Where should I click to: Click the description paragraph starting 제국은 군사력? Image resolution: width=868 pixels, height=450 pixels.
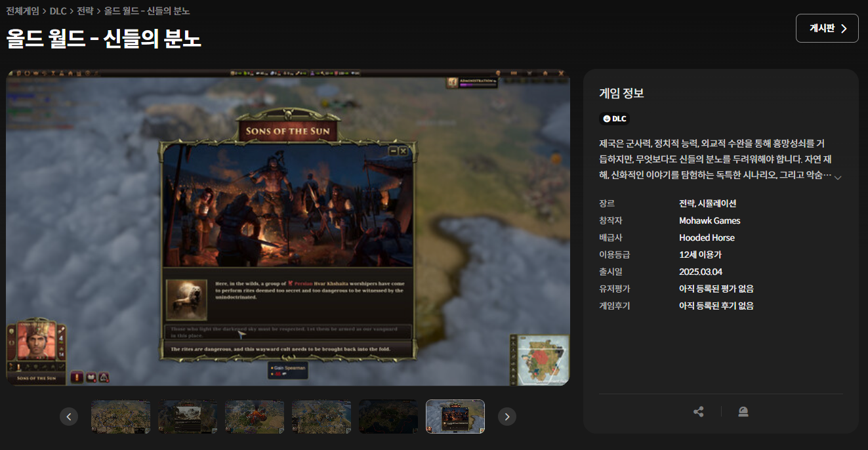[x=716, y=159]
